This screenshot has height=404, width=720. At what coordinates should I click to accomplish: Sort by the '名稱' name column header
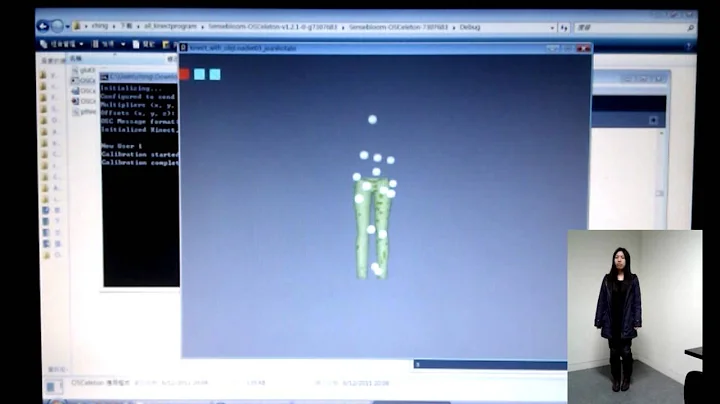tap(76, 59)
